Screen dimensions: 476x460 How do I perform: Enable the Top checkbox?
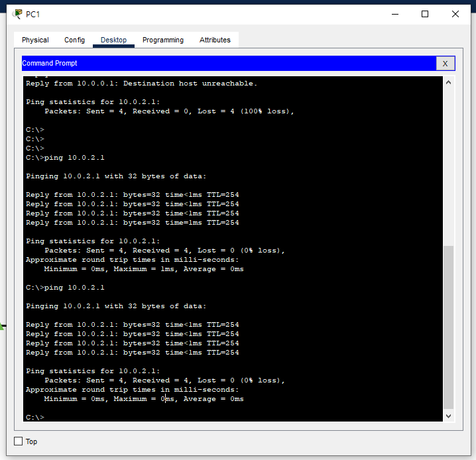tap(18, 441)
